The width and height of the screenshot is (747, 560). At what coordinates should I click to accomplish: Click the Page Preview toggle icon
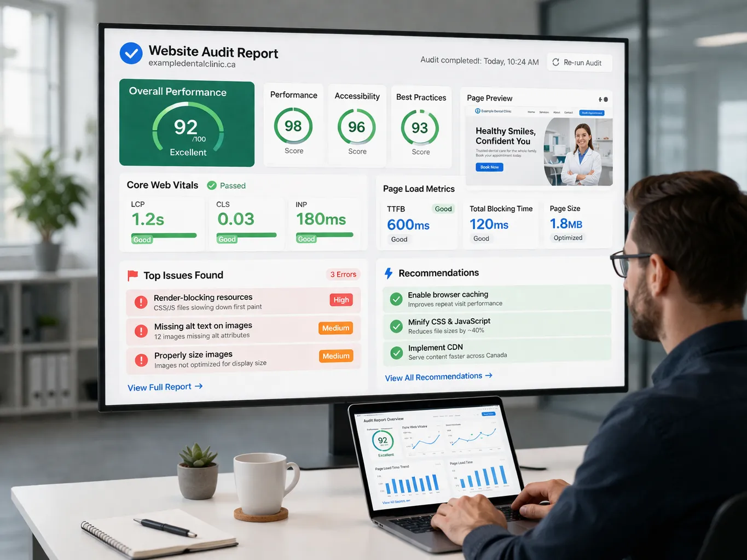point(603,100)
